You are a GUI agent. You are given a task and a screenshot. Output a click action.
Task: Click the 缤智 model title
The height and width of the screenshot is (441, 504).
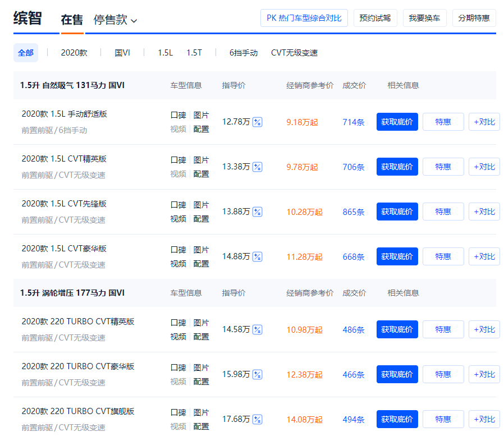click(28, 18)
